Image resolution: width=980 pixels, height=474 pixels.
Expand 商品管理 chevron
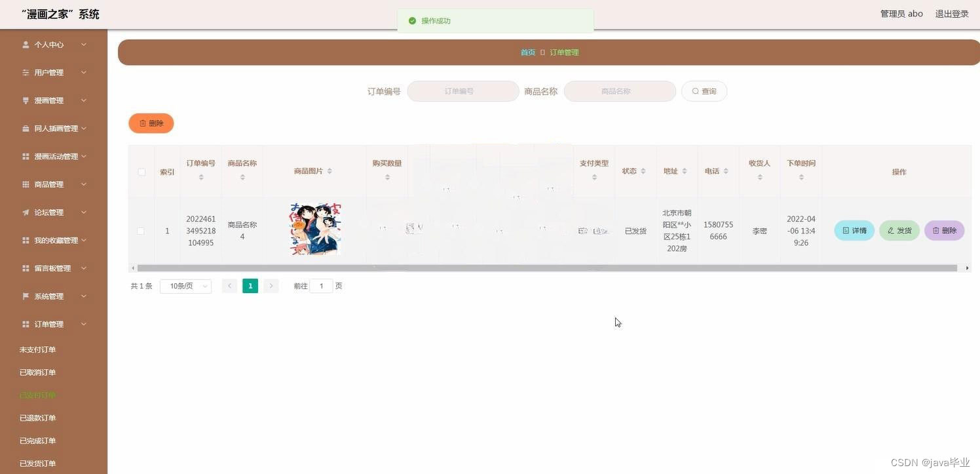click(84, 185)
